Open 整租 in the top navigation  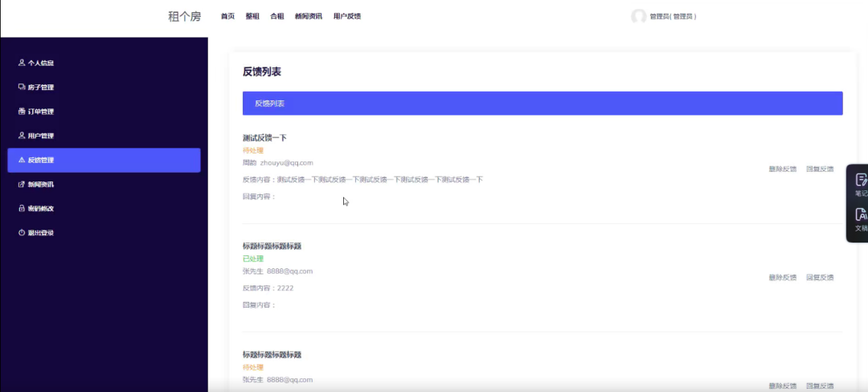tap(252, 17)
